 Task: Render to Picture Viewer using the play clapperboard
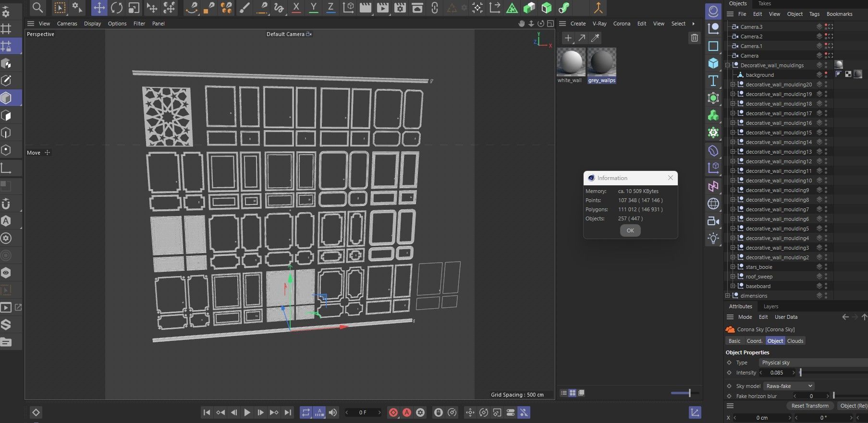(383, 8)
